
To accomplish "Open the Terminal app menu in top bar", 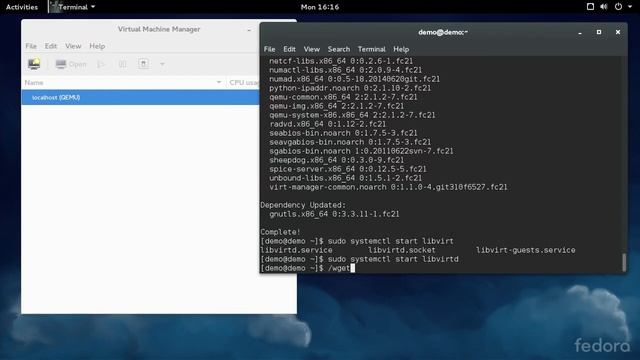I will (x=73, y=7).
